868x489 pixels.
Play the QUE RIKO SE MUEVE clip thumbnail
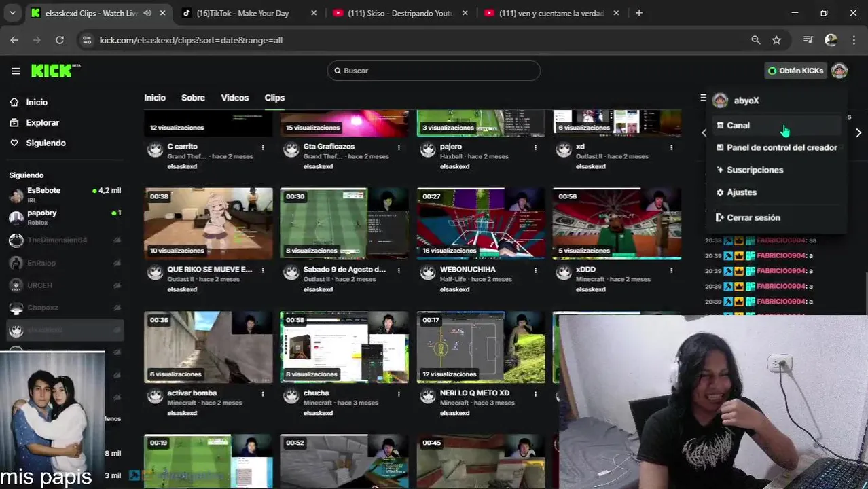(209, 223)
